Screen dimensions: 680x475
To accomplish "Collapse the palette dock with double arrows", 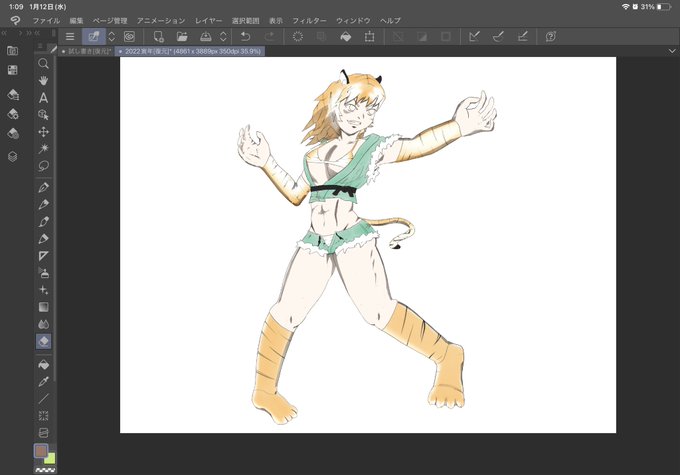I will point(4,33).
